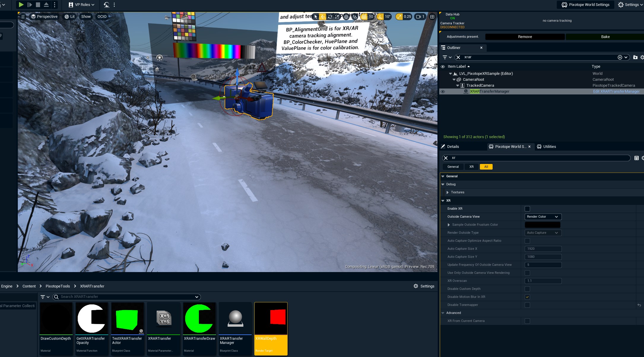644x357 pixels.
Task: Collapse the TrackedCamera tree item
Action: 458,85
